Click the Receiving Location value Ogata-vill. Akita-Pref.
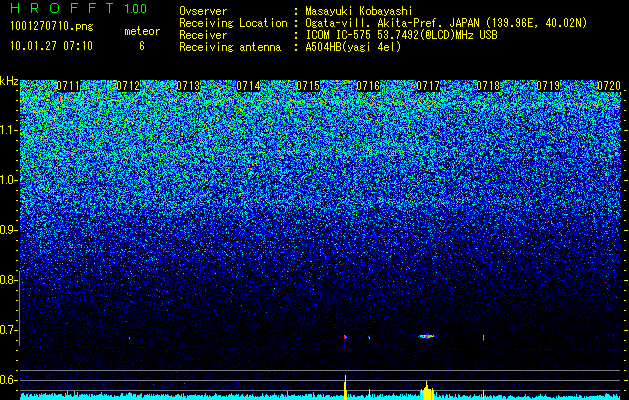This screenshot has height=400, width=629. pyautogui.click(x=374, y=23)
